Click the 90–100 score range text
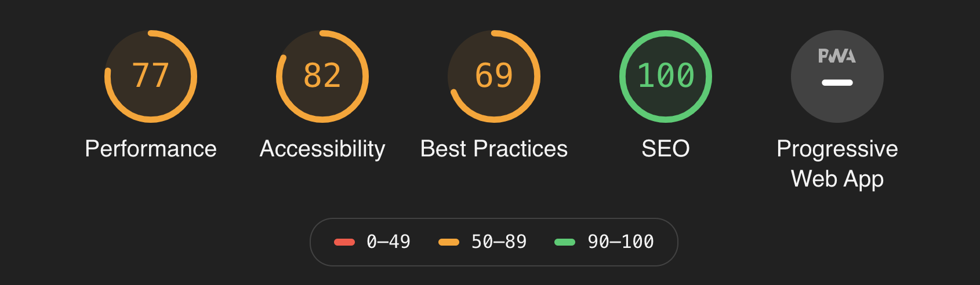This screenshot has height=285, width=980. point(621,242)
